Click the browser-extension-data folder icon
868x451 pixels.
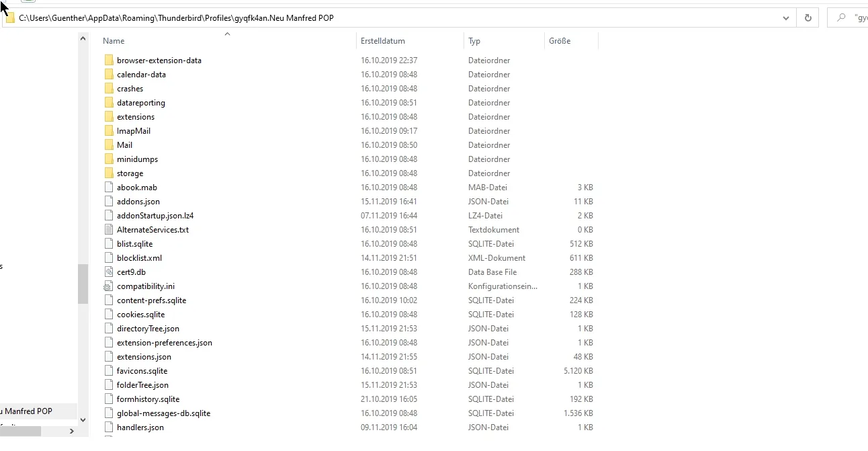point(109,60)
